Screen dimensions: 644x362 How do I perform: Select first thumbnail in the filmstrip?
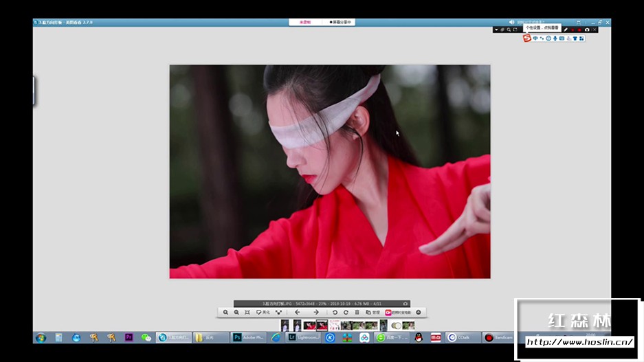pyautogui.click(x=285, y=325)
